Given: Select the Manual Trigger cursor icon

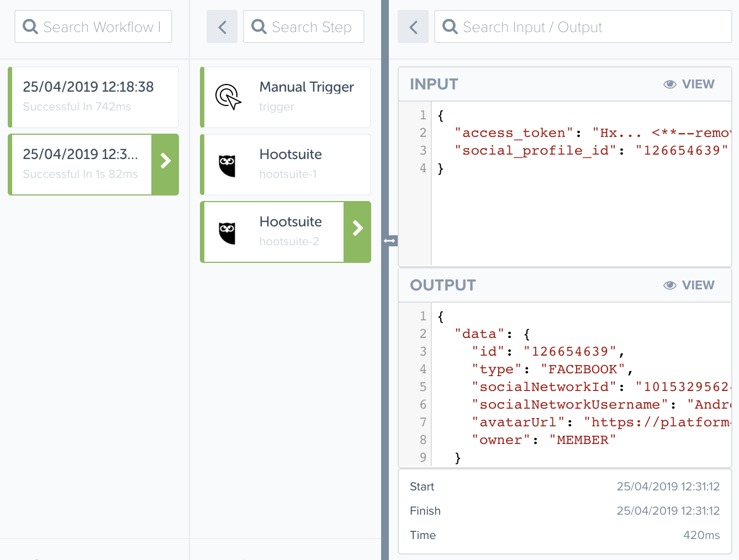Looking at the screenshot, I should (x=229, y=97).
